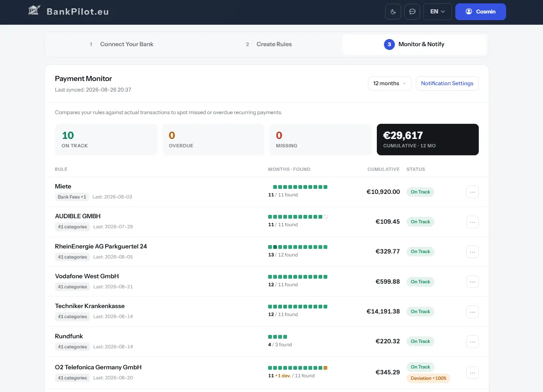Select the RheinEnergie AG Parkguertel 24 rule
543x392 pixels.
[101, 246]
